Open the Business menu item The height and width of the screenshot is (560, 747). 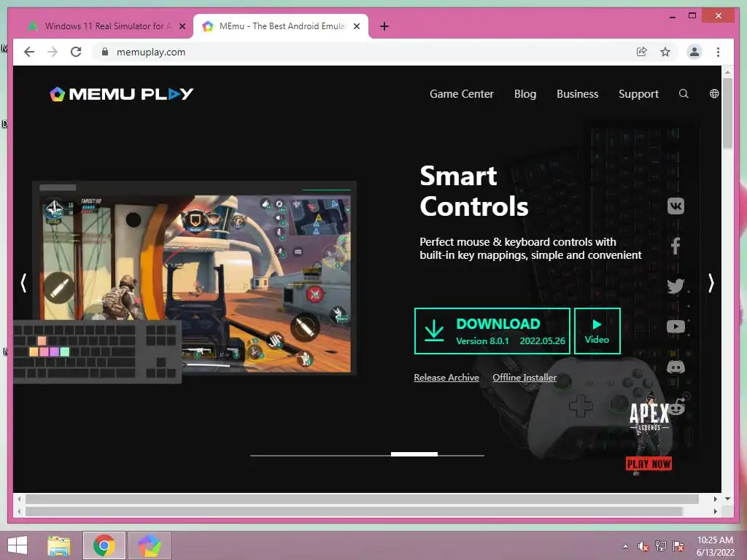coord(578,94)
